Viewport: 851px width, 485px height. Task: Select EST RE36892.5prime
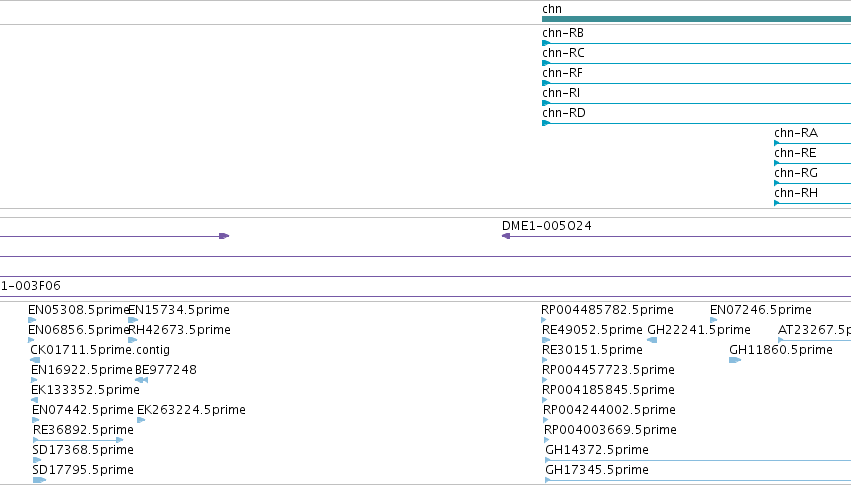[x=83, y=430]
